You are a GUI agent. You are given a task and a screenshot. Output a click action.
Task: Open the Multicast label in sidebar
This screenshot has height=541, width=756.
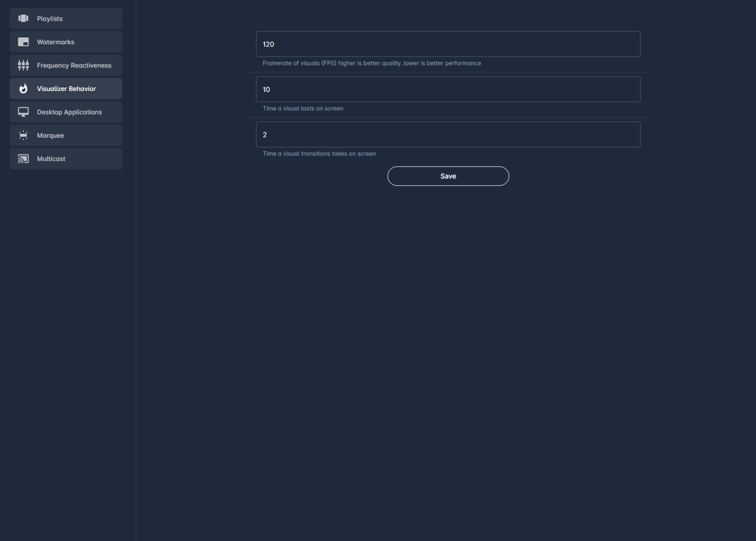(51, 159)
